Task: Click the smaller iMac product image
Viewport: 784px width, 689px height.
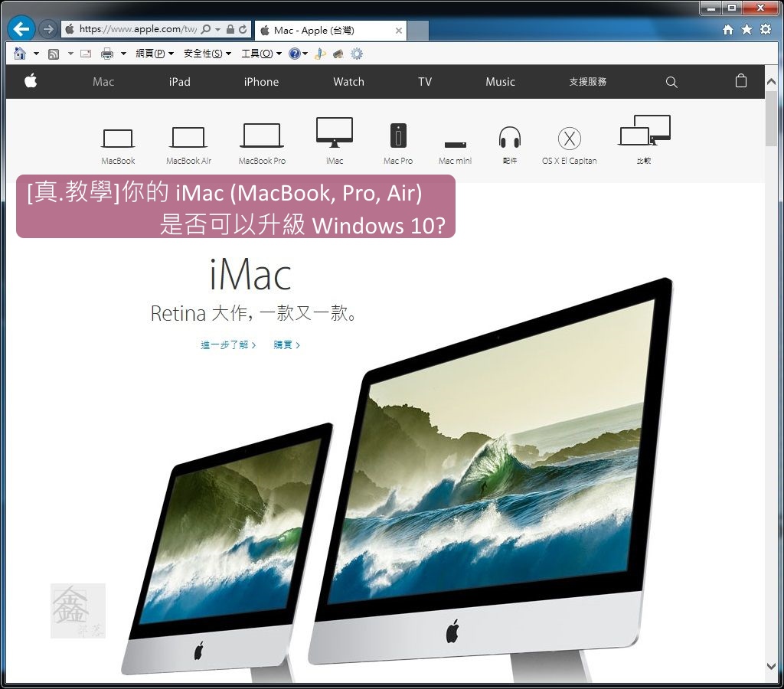Action: tap(227, 553)
